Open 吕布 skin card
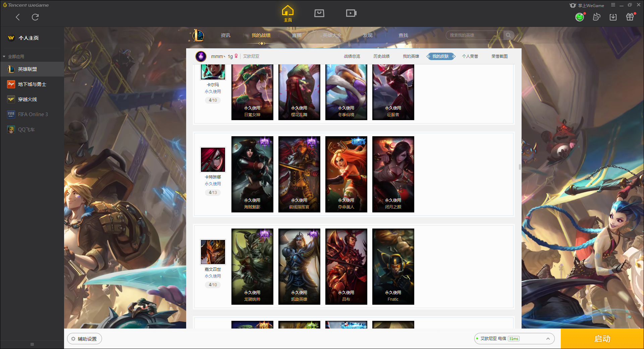 [346, 266]
